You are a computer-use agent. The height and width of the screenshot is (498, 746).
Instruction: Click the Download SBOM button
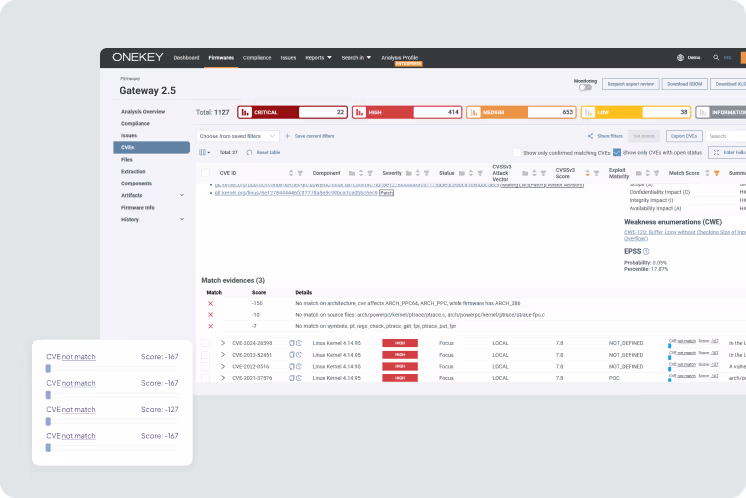click(x=685, y=84)
